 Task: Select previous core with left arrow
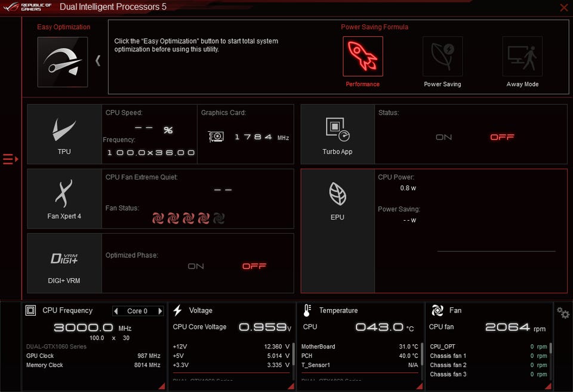[116, 311]
